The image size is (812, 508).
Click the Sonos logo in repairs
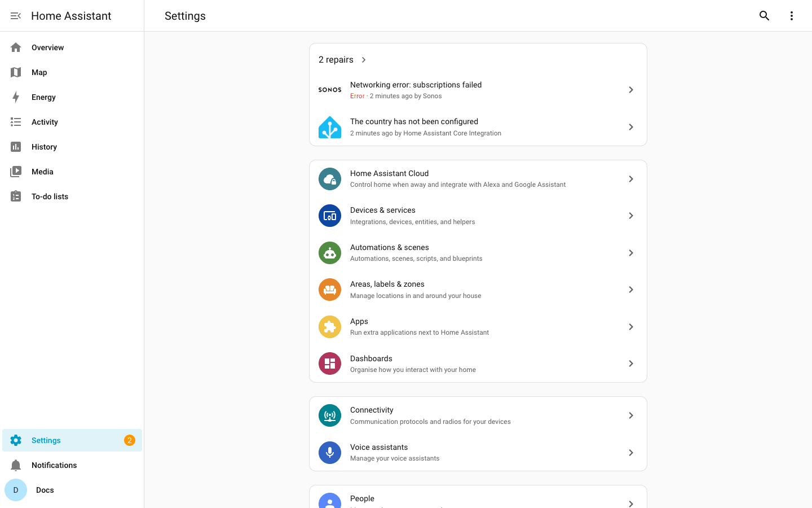(330, 90)
